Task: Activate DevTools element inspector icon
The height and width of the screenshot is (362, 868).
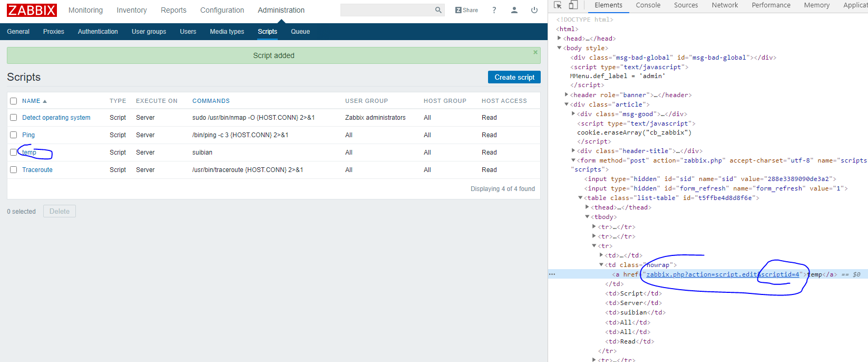Action: tap(558, 5)
